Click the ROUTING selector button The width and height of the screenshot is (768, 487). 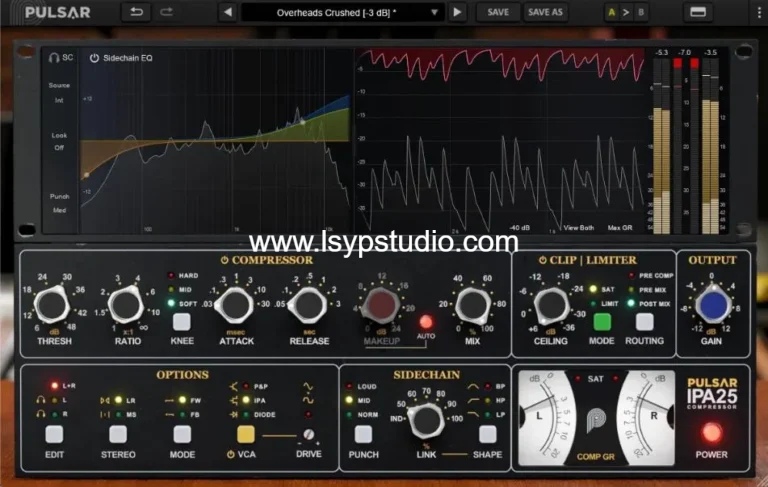pyautogui.click(x=644, y=322)
